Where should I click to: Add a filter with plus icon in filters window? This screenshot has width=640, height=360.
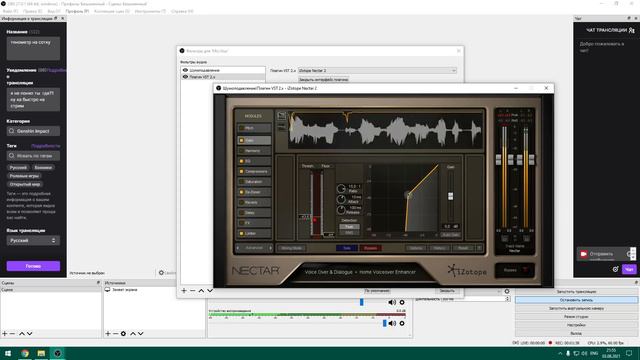[x=184, y=291]
